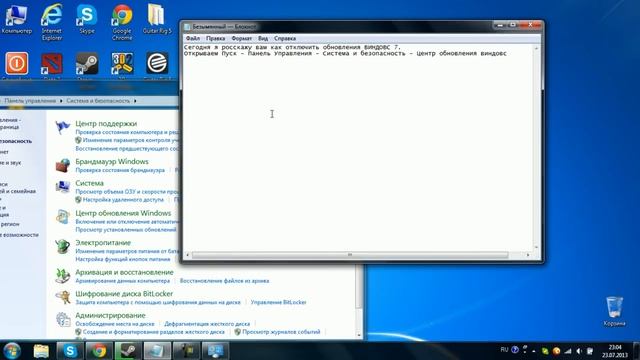Click the Центр обновления Windows icon
The height and width of the screenshot is (360, 640).
tap(62, 217)
